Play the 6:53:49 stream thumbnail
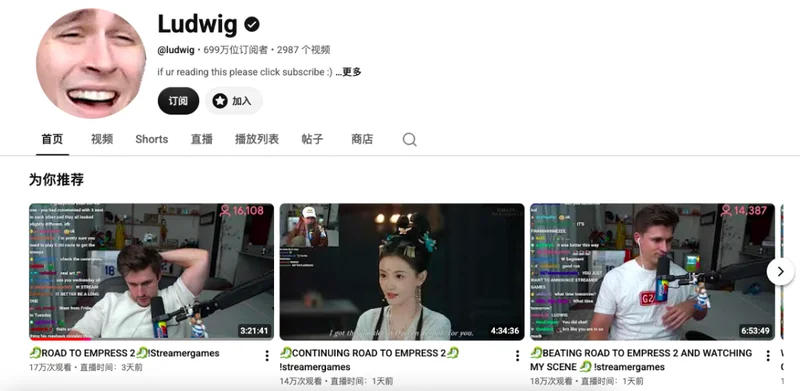 652,272
